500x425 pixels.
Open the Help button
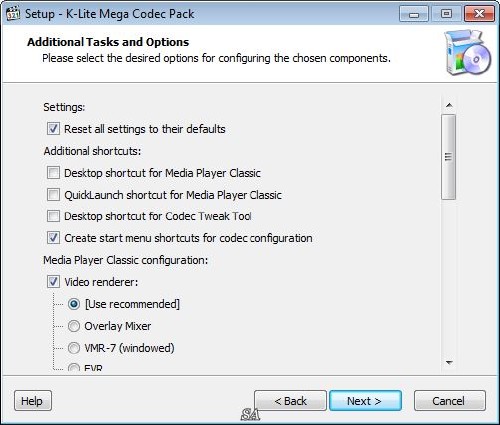point(33,401)
